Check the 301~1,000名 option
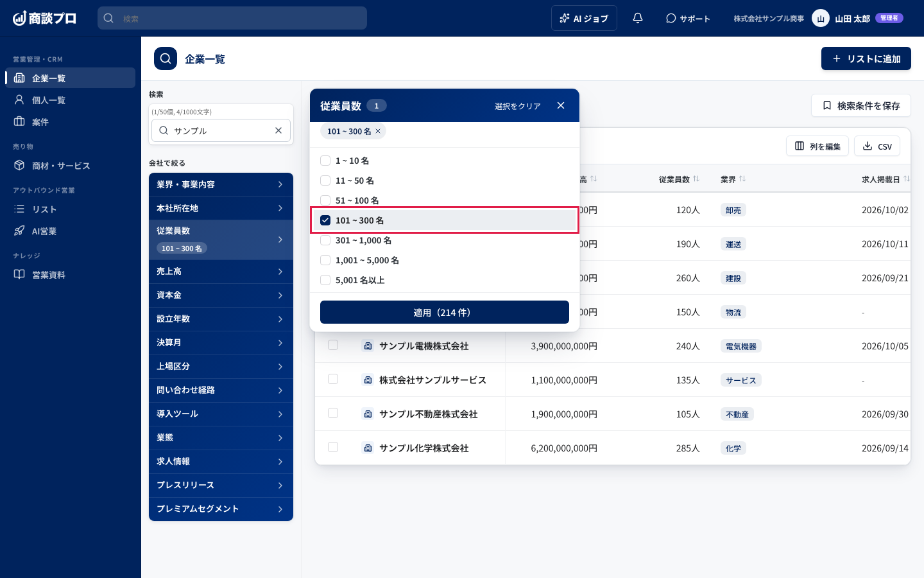This screenshot has height=578, width=924. (325, 240)
